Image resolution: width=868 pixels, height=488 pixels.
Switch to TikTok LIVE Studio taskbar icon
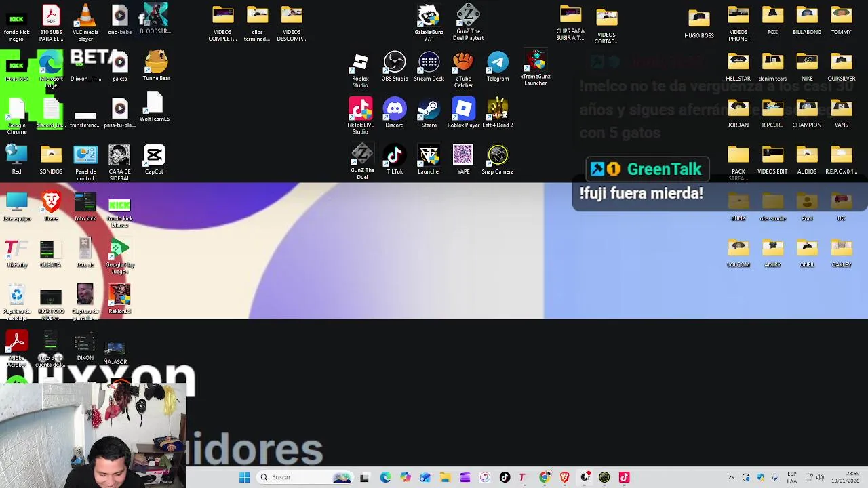[x=624, y=477]
